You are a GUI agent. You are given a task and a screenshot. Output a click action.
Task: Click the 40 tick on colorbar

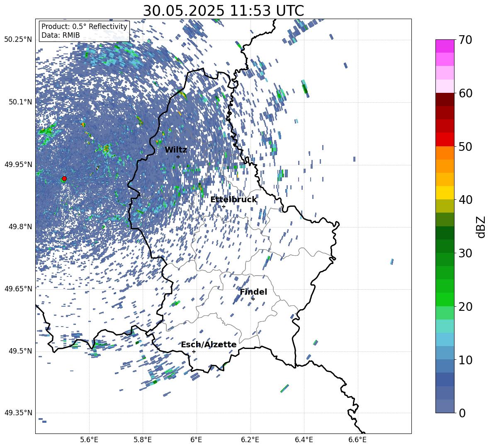pyautogui.click(x=466, y=200)
